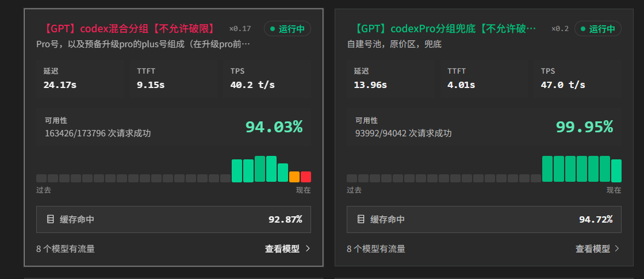Click 缓存命中 label in codex混合分组 card
The width and height of the screenshot is (644, 279).
77,219
